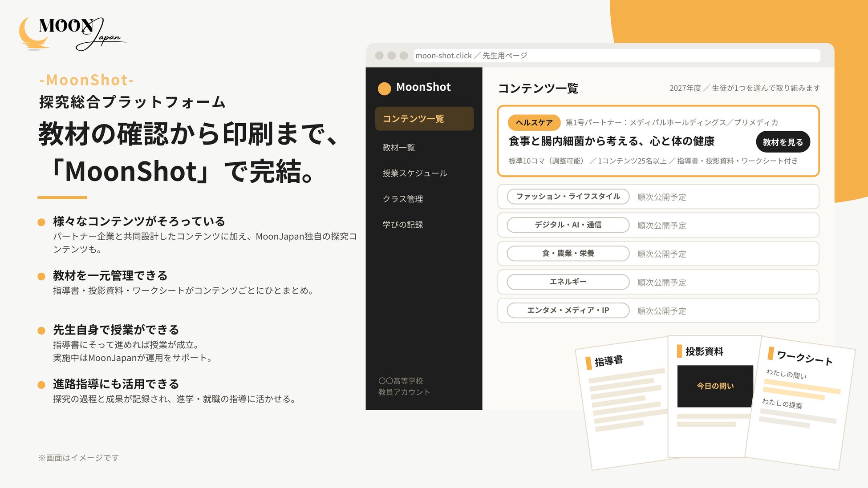This screenshot has width=868, height=488.
Task: Click the Moon Japan crescent logo
Action: coord(33,33)
